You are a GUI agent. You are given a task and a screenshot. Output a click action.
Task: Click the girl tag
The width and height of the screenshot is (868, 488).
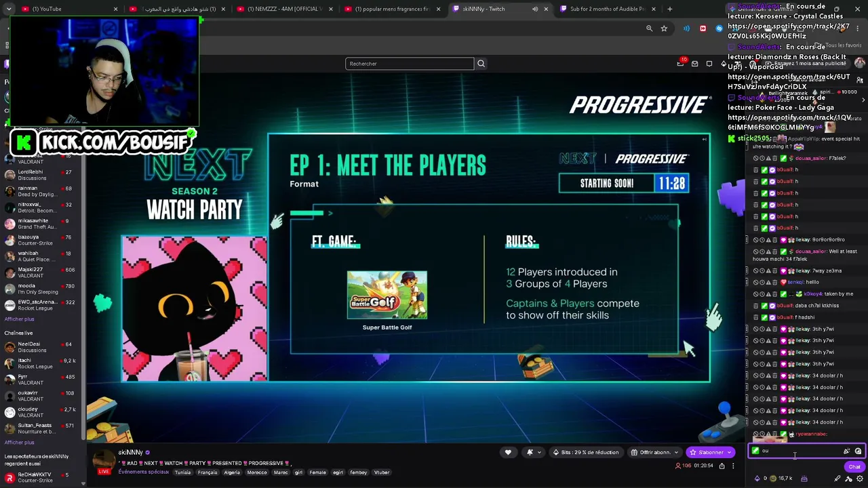pos(298,472)
